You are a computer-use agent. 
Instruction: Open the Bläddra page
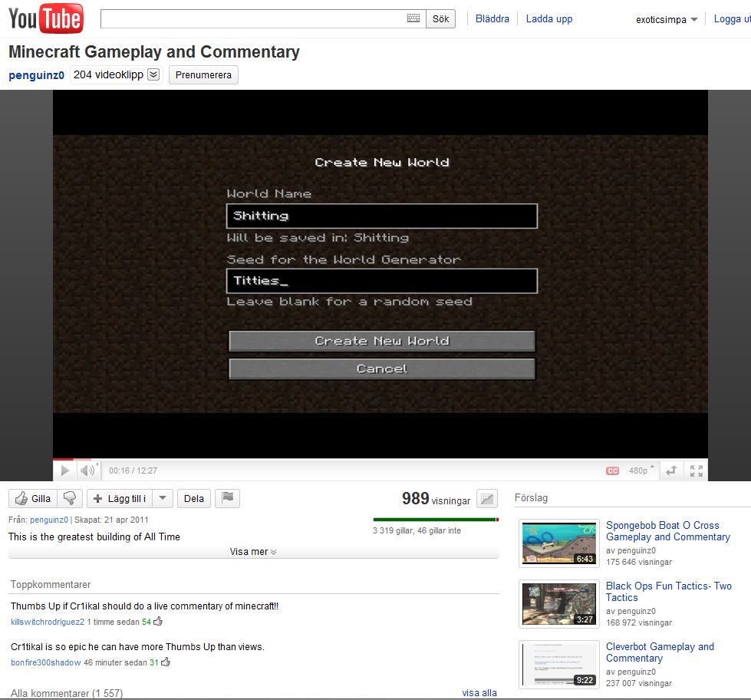tap(492, 18)
